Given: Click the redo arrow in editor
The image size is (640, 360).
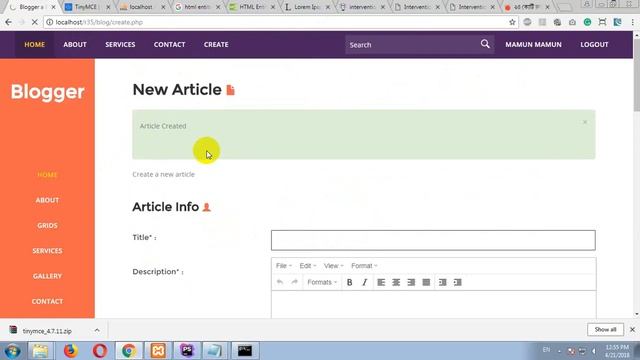Looking at the screenshot, I should pyautogui.click(x=294, y=282).
